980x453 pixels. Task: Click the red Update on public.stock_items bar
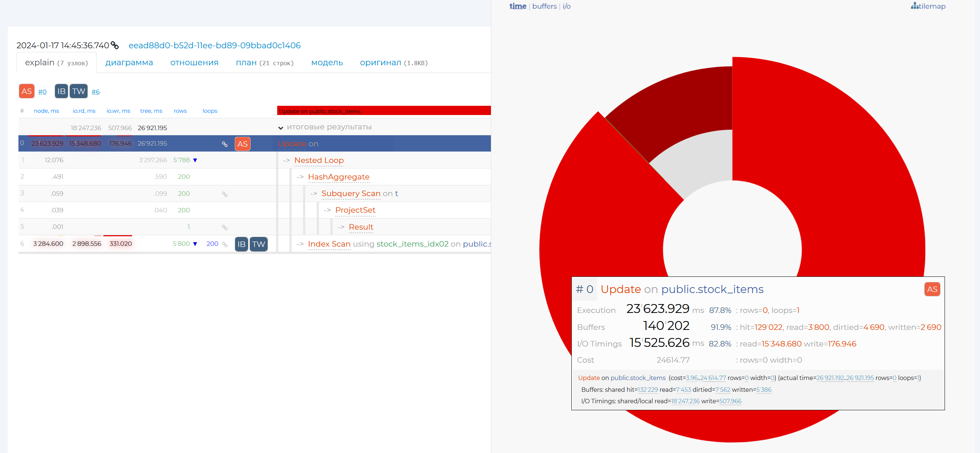point(384,111)
